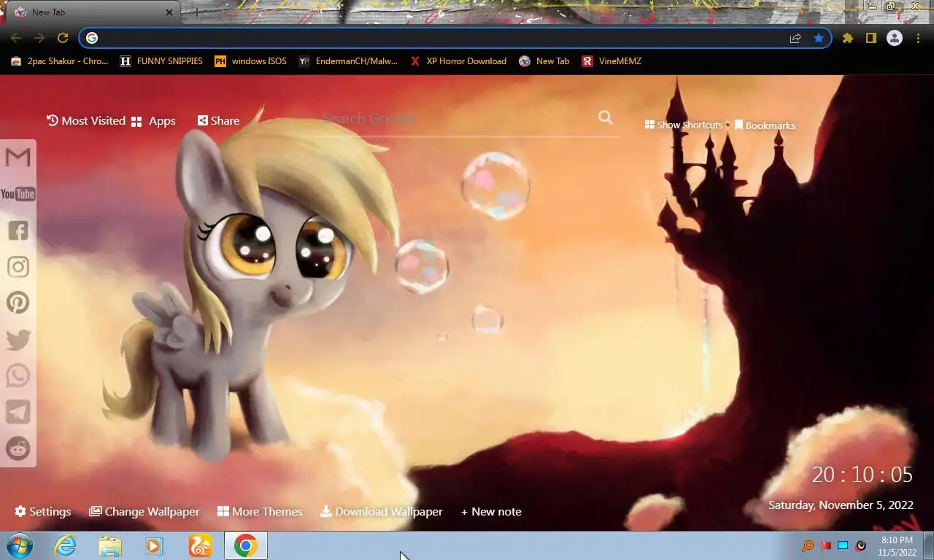Open Windows Explorer from the taskbar
Screen dimensions: 934x560
click(110, 545)
